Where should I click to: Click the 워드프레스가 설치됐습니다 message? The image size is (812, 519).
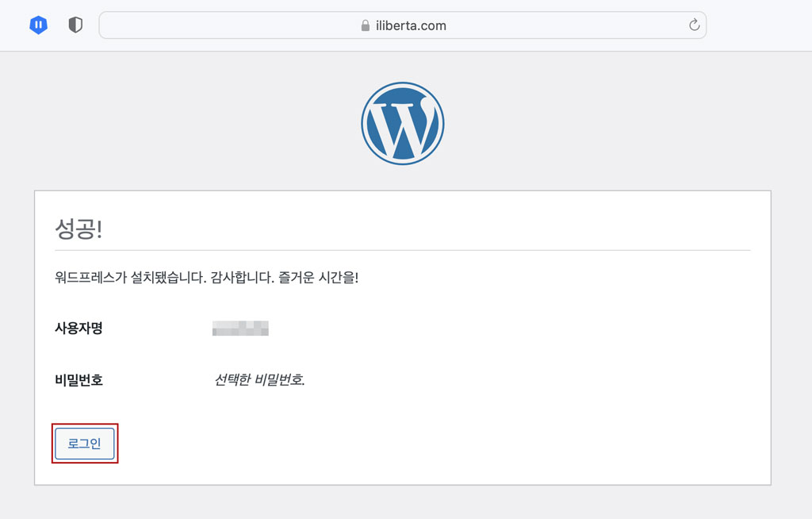(x=207, y=278)
